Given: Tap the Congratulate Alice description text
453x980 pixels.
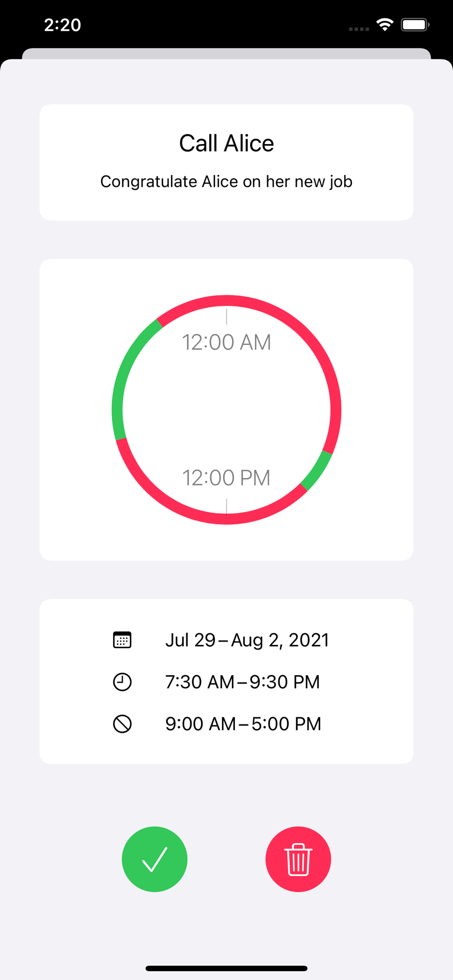Looking at the screenshot, I should click(226, 182).
